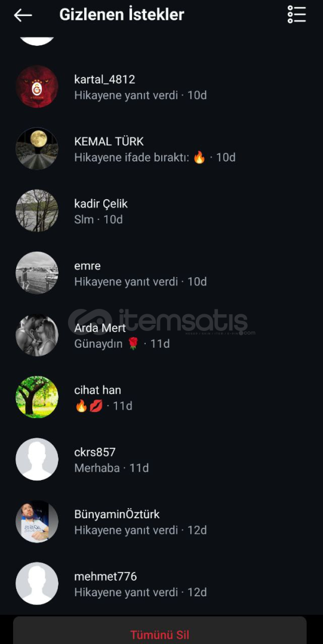This screenshot has width=323, height=644.
Task: Tap the Tümünü Sil button
Action: point(159,633)
